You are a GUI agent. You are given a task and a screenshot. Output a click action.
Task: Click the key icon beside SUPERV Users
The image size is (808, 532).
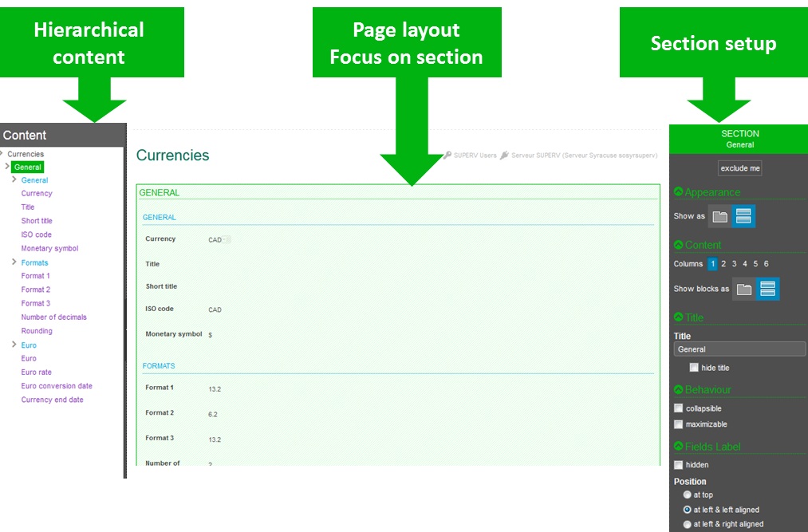coord(447,156)
